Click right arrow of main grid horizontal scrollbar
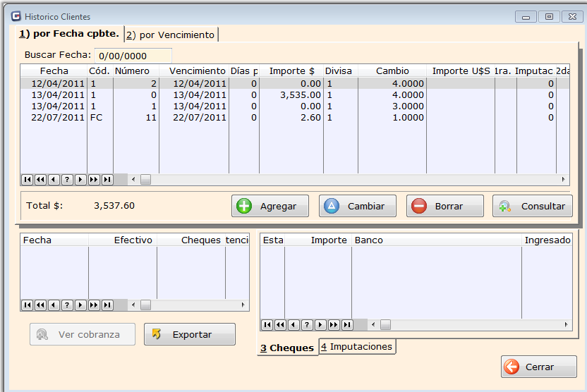 pyautogui.click(x=564, y=180)
